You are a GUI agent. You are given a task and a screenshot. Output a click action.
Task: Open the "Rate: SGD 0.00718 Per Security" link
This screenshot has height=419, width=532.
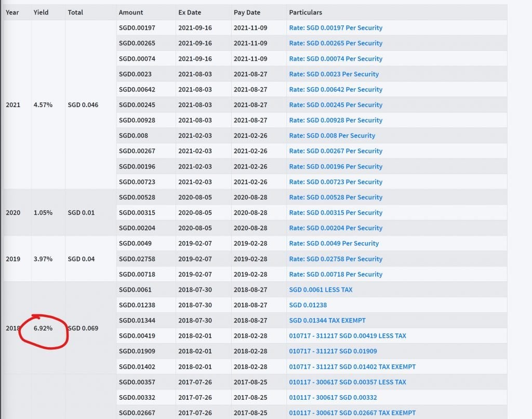336,274
